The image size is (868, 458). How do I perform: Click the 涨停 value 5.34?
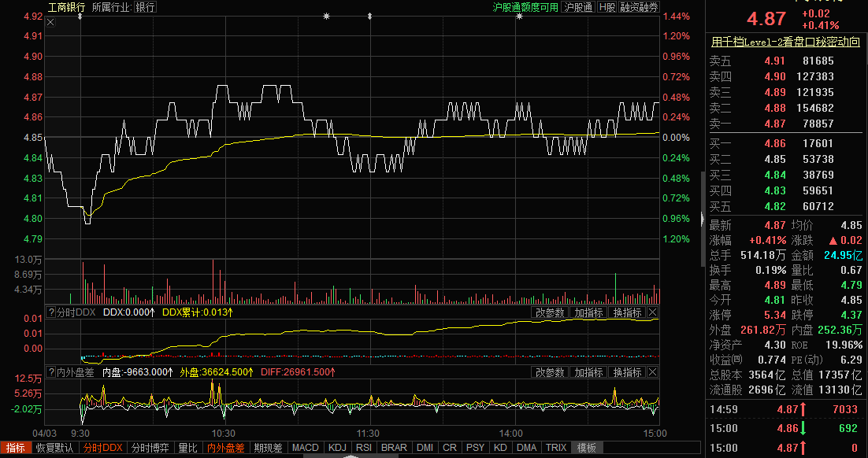(775, 315)
